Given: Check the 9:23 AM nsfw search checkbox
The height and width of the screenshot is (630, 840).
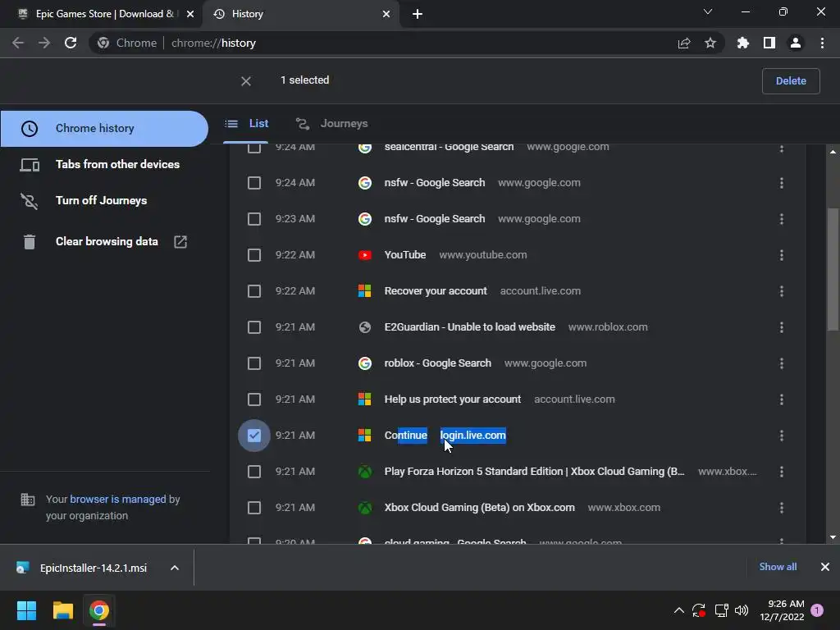Looking at the screenshot, I should [x=254, y=219].
